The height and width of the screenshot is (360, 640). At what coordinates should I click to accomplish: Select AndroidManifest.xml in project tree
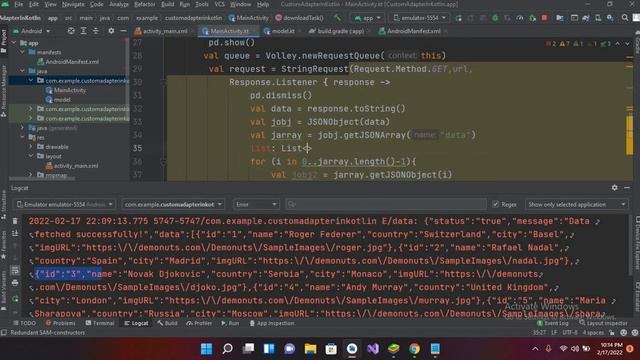click(x=67, y=62)
